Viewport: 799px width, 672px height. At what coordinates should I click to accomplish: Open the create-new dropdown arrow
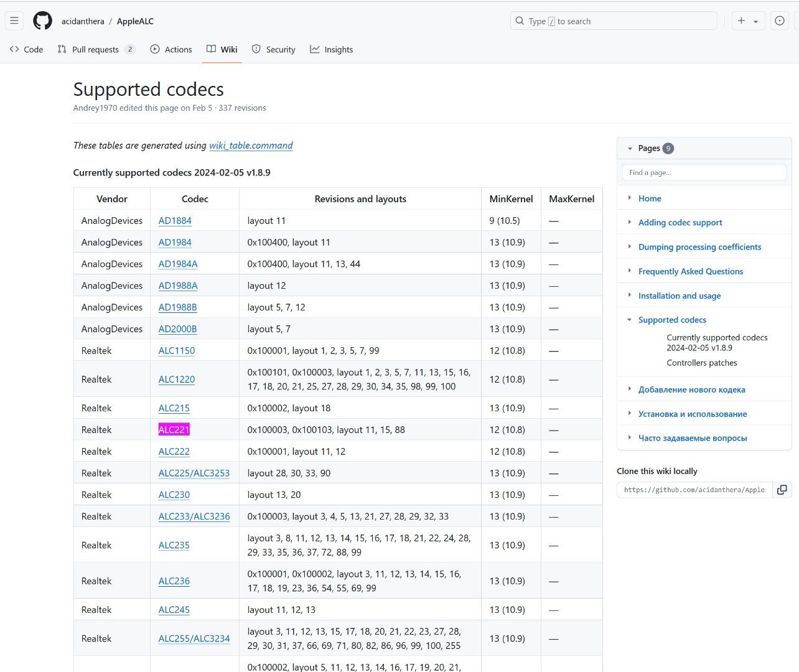[756, 21]
